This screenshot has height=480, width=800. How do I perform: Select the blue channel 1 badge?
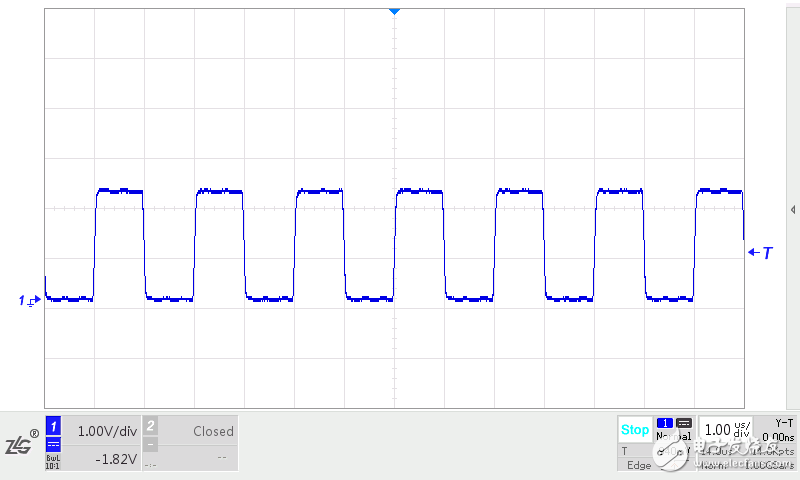(x=54, y=427)
